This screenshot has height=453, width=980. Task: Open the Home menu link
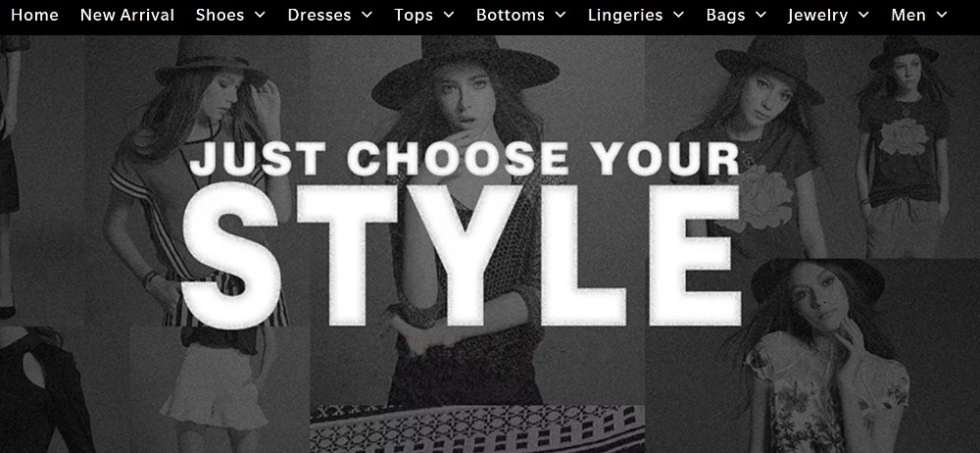[x=34, y=15]
